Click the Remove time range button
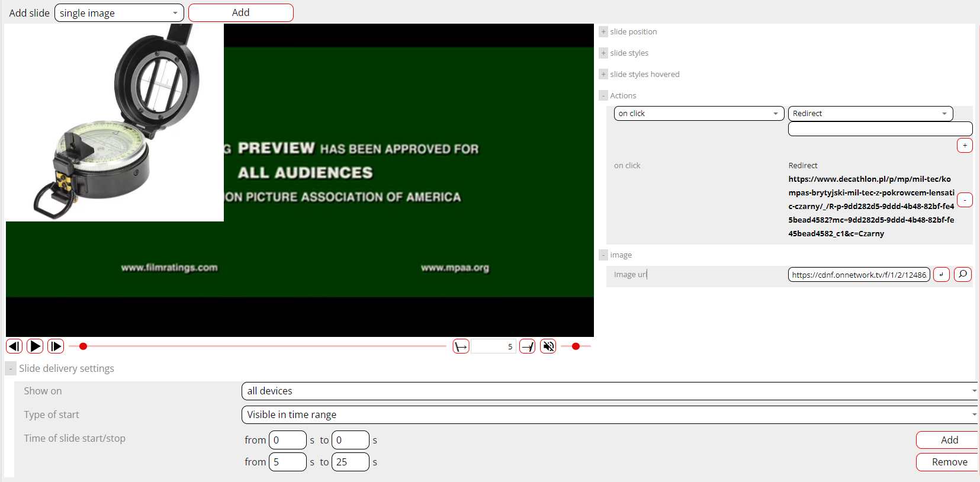Image resolution: width=980 pixels, height=482 pixels. point(949,462)
